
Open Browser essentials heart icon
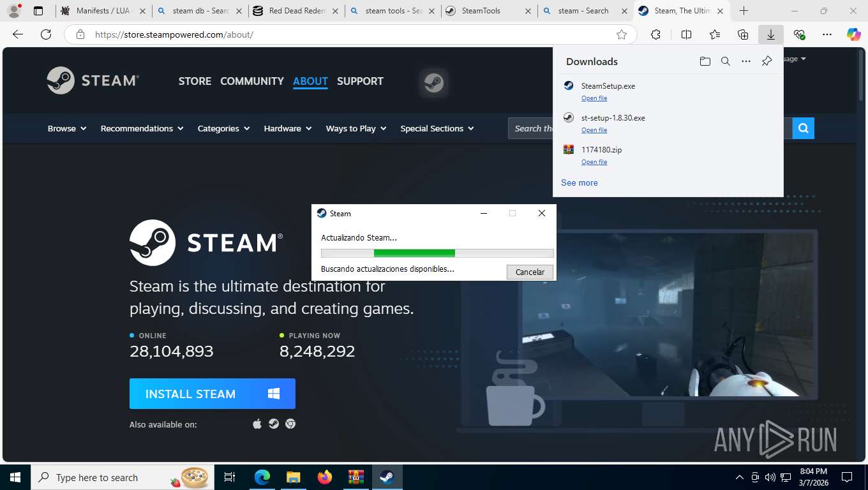tap(799, 34)
